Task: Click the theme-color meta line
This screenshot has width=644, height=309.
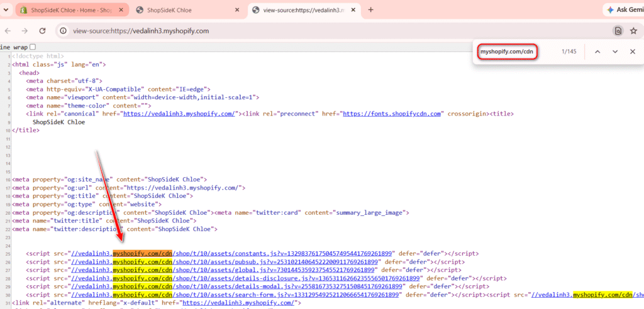Action: 88,106
